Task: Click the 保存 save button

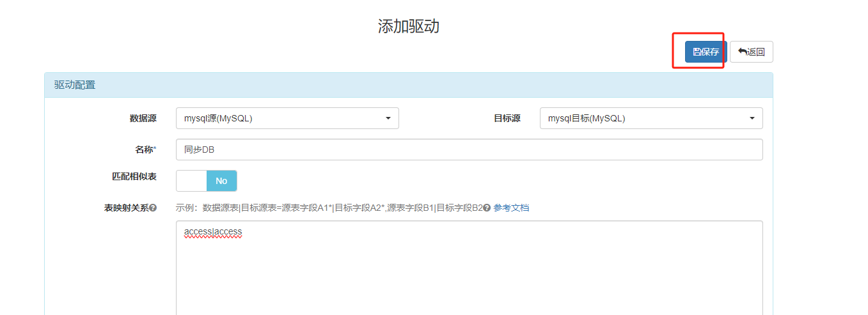Action: coord(706,52)
